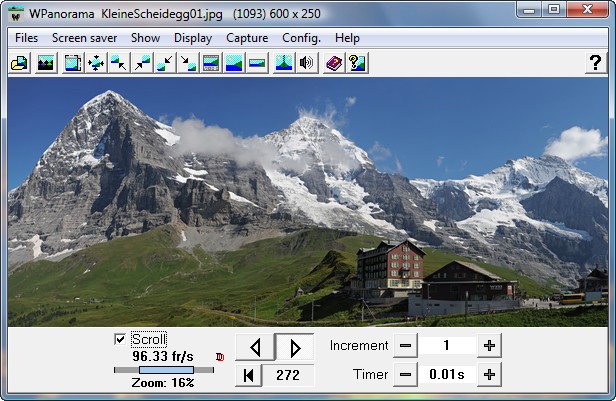Screen dimensions: 616x401
Task: Click the open file folder icon
Action: pyautogui.click(x=19, y=63)
